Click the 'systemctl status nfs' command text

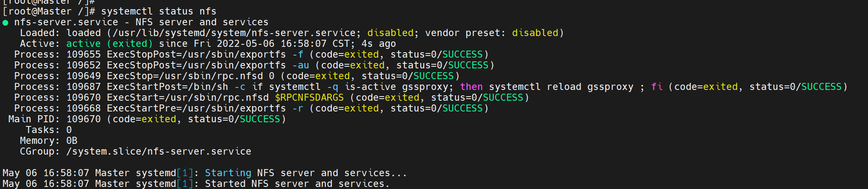pyautogui.click(x=159, y=11)
